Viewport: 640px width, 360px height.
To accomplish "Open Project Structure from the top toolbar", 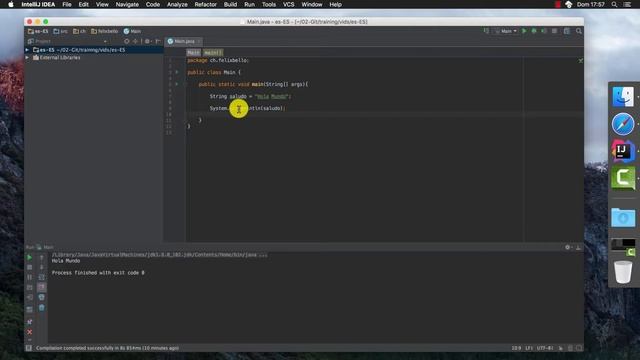I will tap(567, 31).
